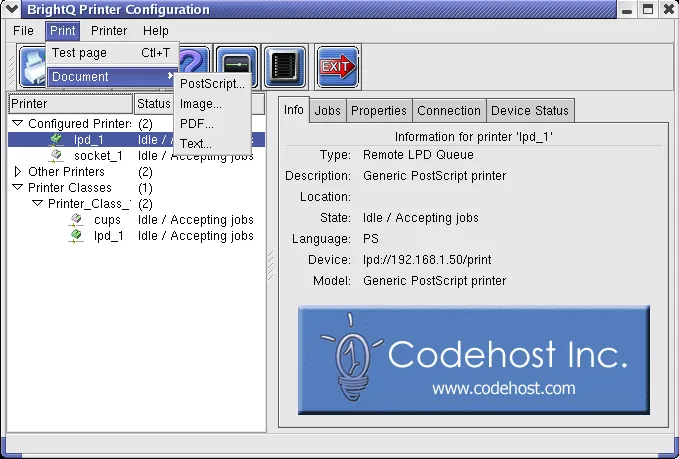Click the Language value 'PS'
This screenshot has height=459, width=679.
pos(371,239)
